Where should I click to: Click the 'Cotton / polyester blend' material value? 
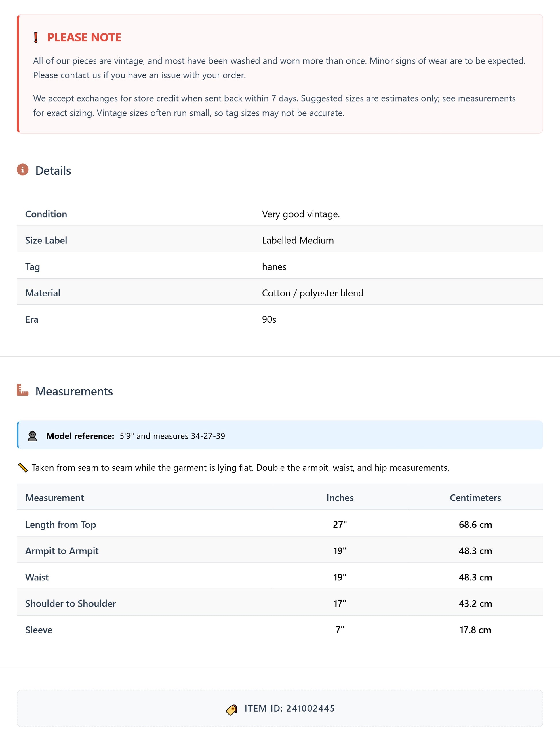tap(313, 293)
